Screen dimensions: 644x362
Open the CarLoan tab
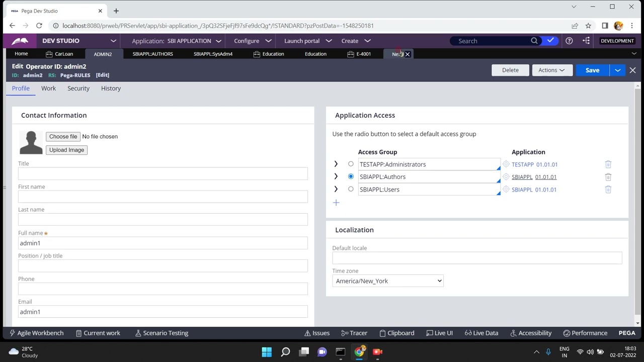pyautogui.click(x=59, y=54)
